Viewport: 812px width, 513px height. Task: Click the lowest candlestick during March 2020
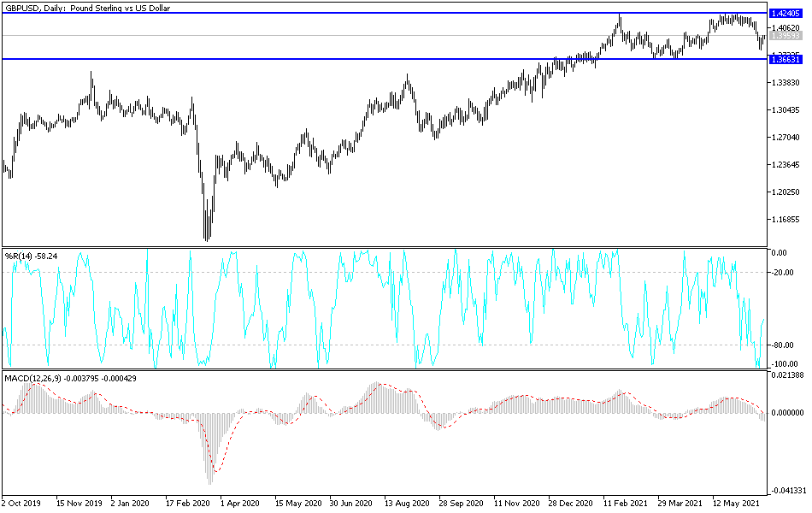[207, 231]
